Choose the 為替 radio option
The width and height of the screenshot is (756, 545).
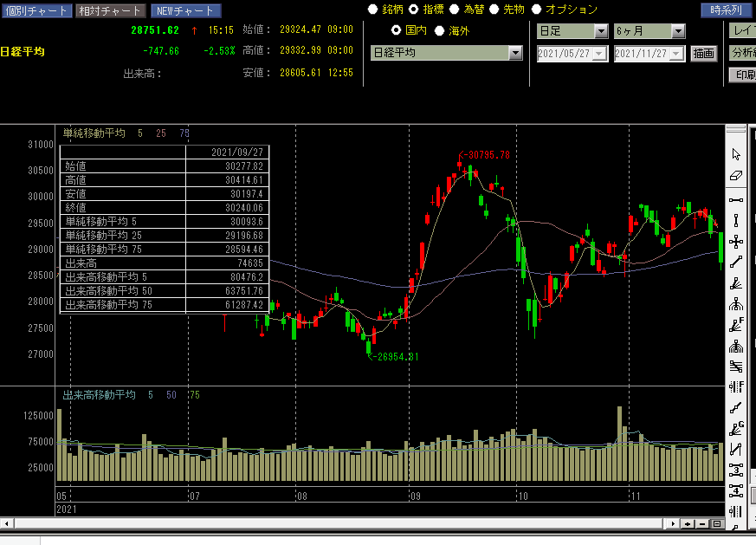click(x=455, y=10)
